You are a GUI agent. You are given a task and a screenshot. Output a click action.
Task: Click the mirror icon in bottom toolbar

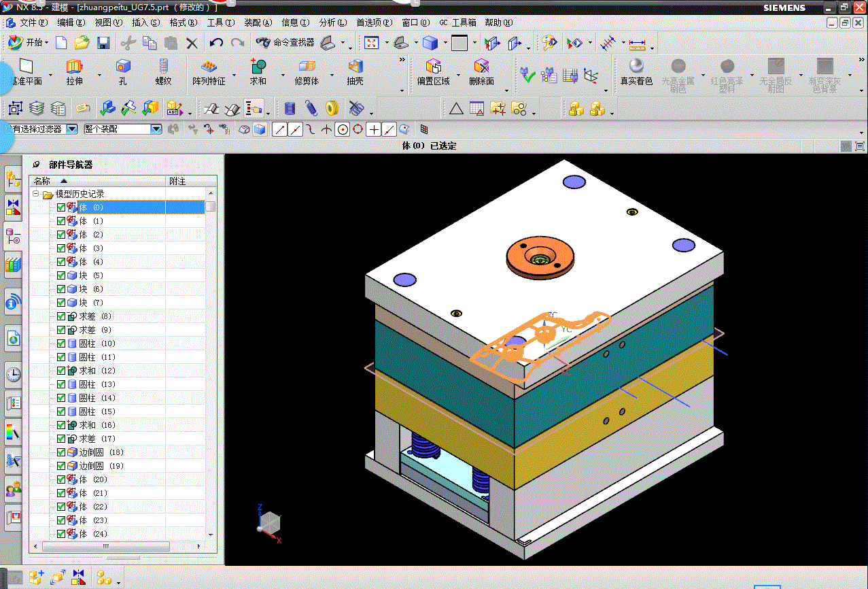pos(79,577)
